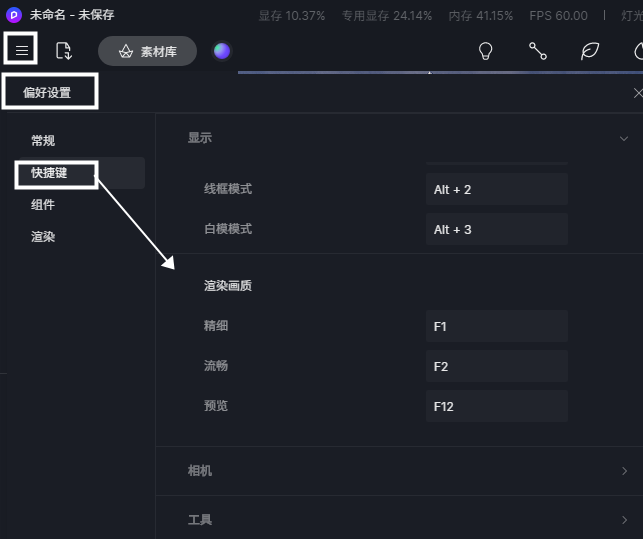Click the connected nodes path icon
Viewport: 643px width, 539px height.
(x=538, y=51)
